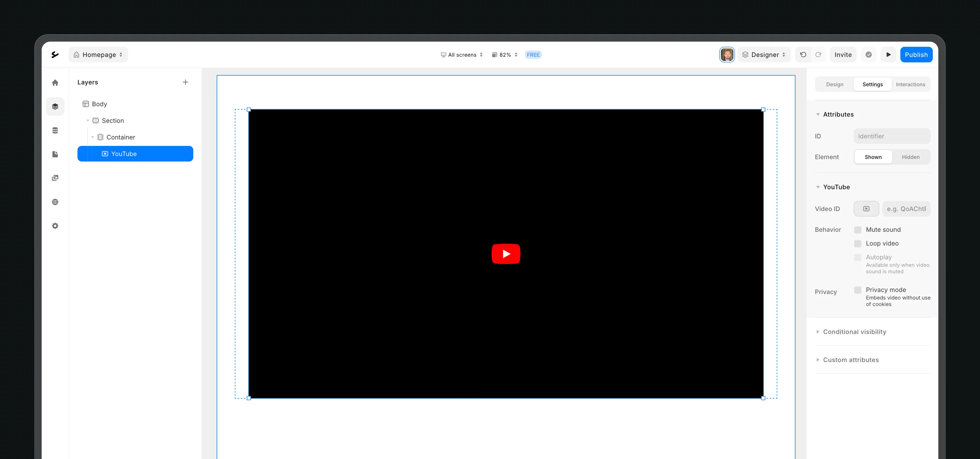980x459 pixels.
Task: Click the Publish button
Action: [916, 55]
